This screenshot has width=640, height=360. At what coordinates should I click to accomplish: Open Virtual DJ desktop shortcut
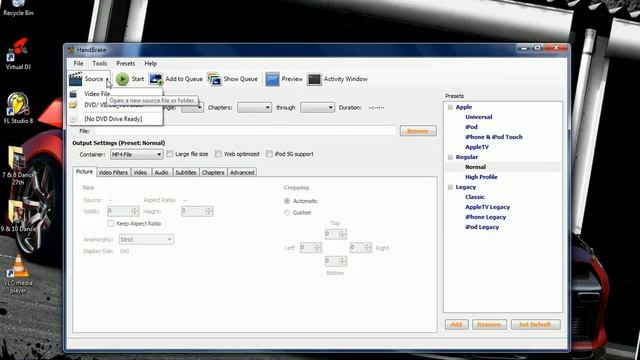tap(18, 53)
